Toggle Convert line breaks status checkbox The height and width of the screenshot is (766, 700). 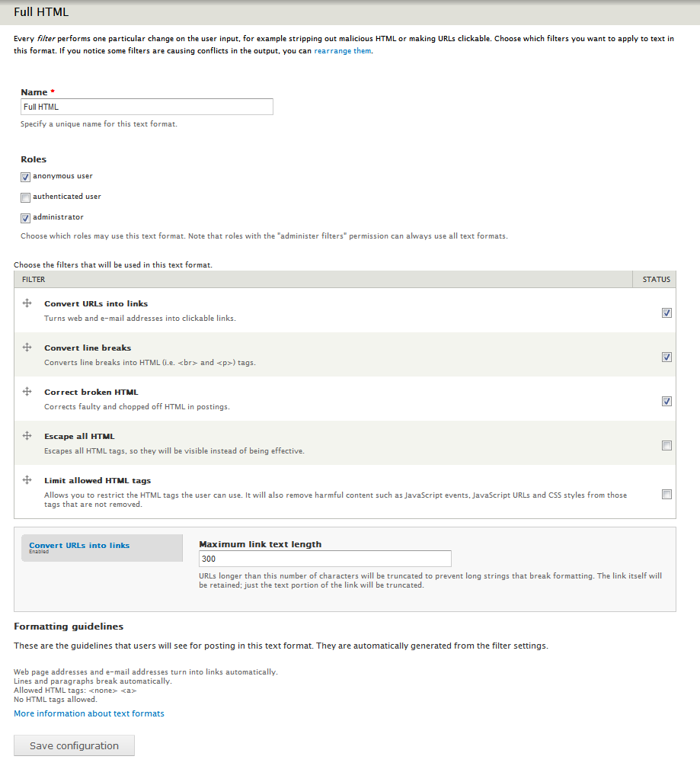666,357
